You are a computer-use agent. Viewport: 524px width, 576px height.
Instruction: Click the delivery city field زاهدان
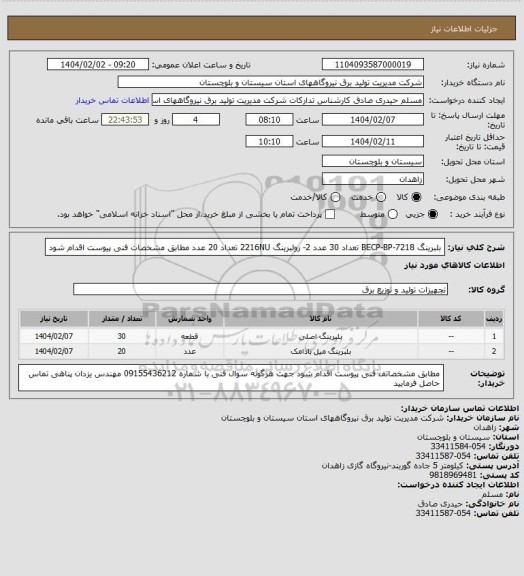(373, 179)
